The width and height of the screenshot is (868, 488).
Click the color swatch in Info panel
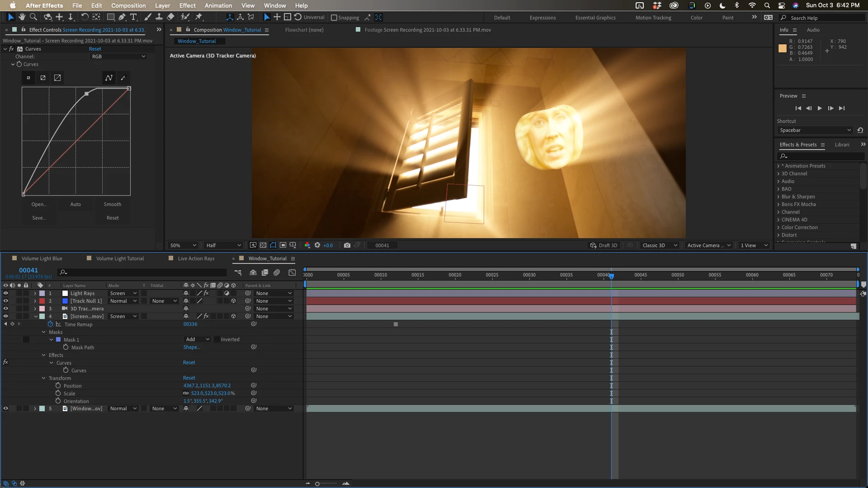[782, 49]
